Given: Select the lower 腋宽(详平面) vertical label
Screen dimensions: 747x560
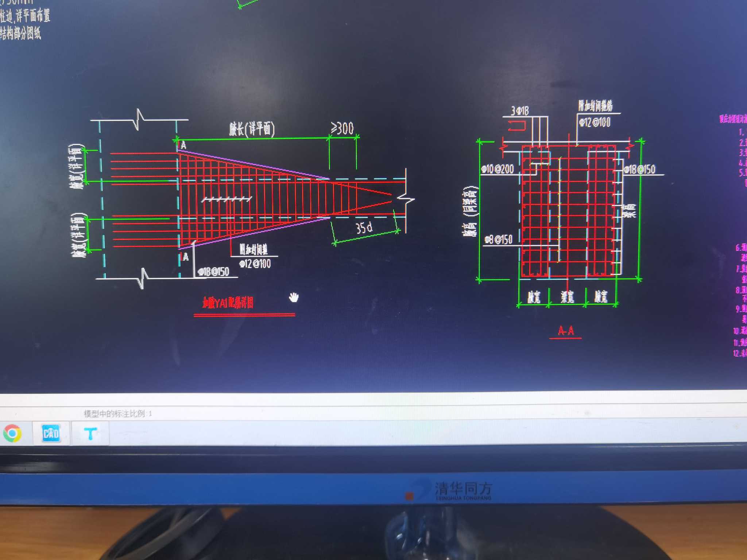Looking at the screenshot, I should pyautogui.click(x=79, y=236).
